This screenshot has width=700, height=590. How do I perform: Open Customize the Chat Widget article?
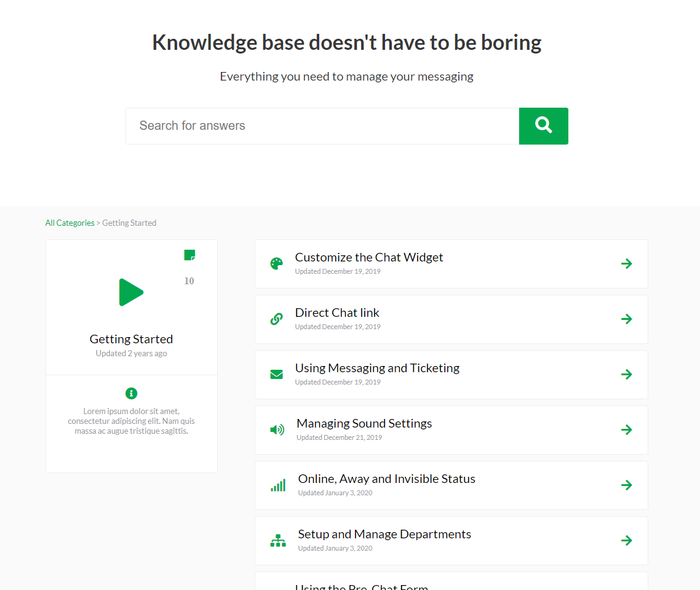click(368, 257)
